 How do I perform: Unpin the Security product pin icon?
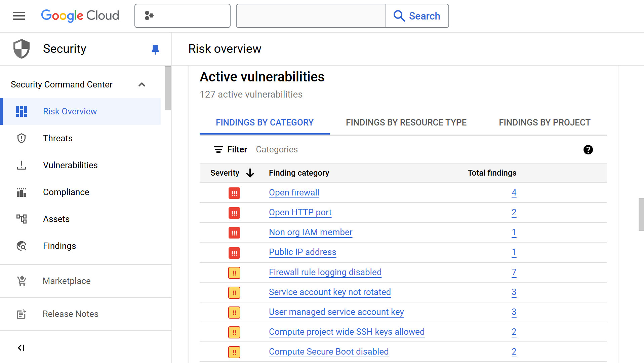155,49
